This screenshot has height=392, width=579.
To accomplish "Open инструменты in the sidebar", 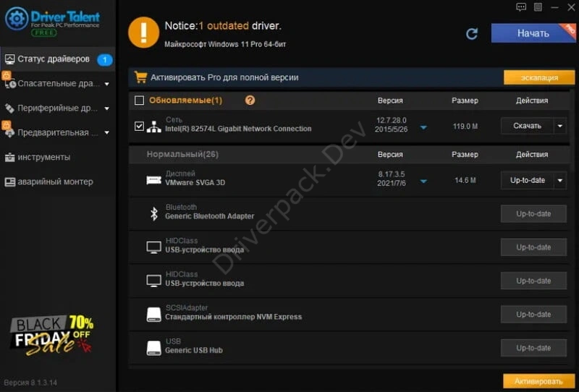I will (58, 157).
